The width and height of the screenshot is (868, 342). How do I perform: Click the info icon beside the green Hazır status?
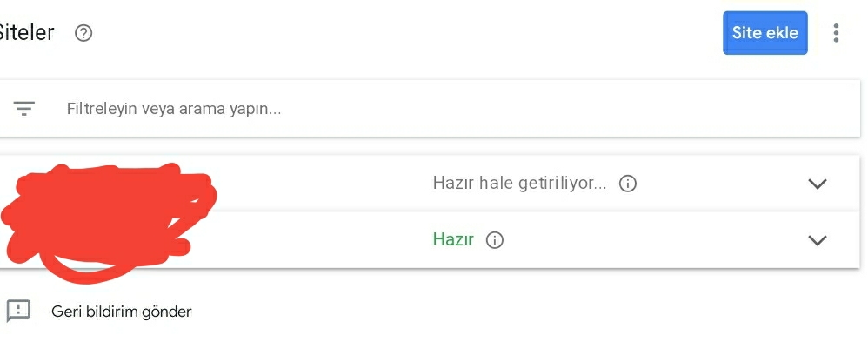(494, 240)
